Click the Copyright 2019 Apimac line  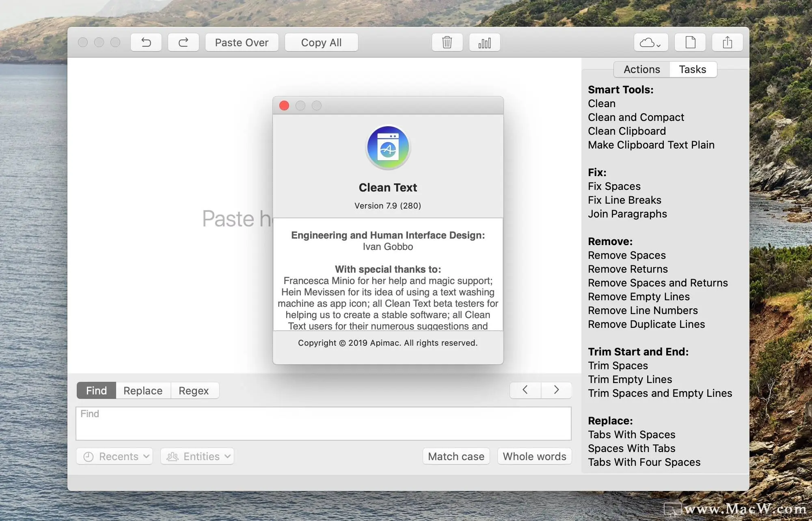point(388,343)
